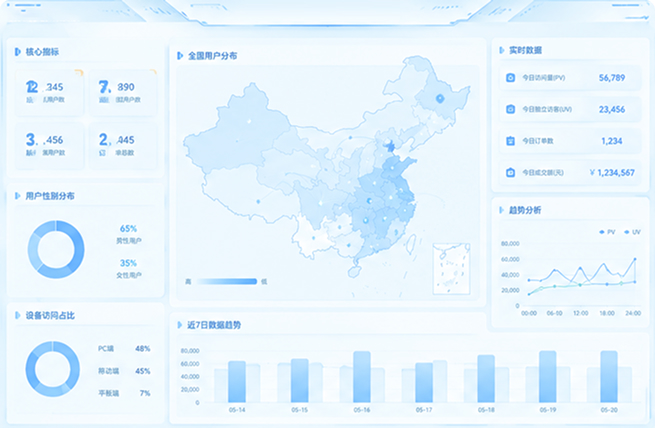
Task: Click the dark bar for 05-14
Action: point(237,382)
